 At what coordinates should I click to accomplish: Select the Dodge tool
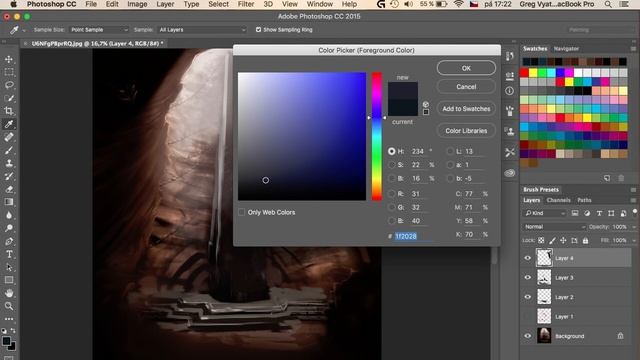click(9, 228)
